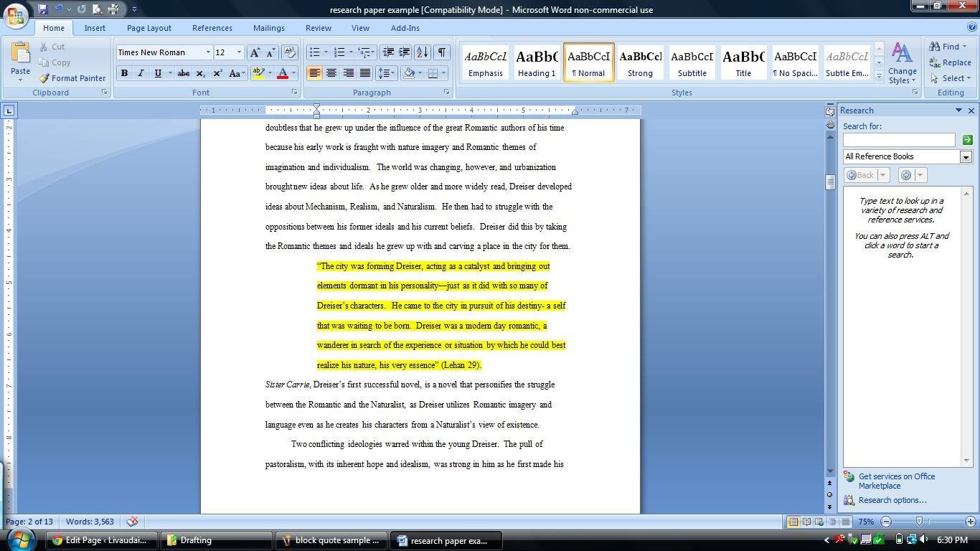Open Select dropdown in Editing
Viewport: 980px width, 551px height.
pos(951,78)
